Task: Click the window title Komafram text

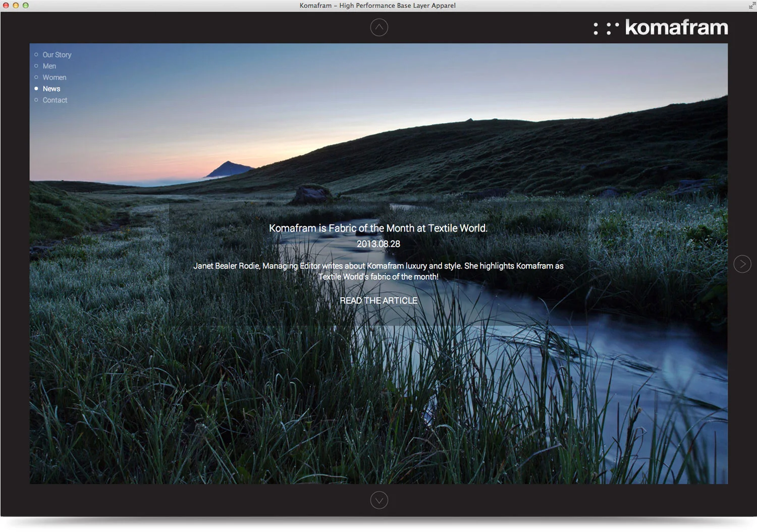Action: point(377,6)
